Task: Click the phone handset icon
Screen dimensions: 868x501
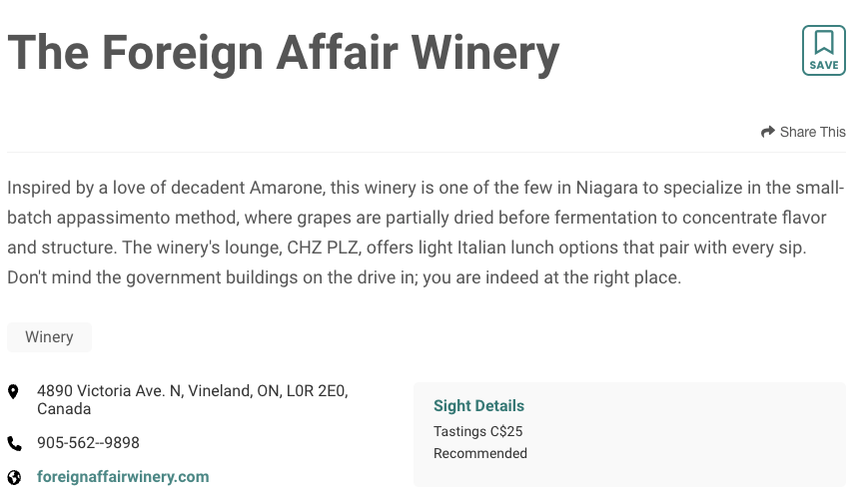Action: pyautogui.click(x=14, y=443)
